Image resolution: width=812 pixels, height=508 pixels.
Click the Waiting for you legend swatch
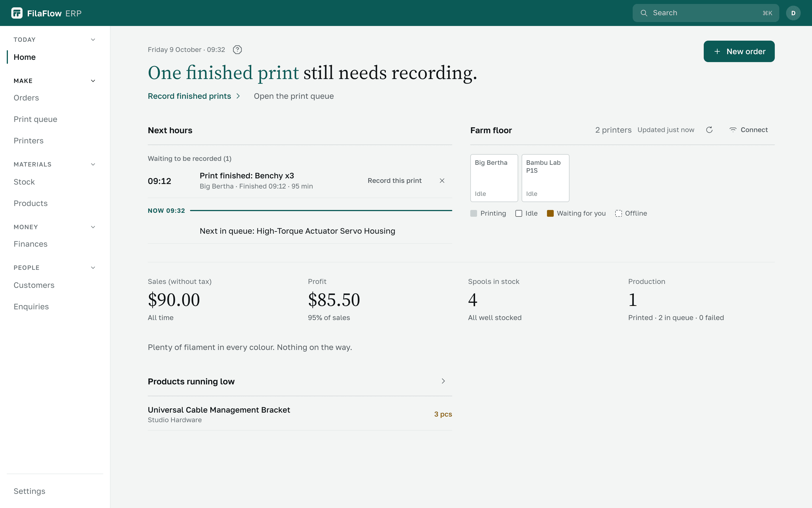550,213
